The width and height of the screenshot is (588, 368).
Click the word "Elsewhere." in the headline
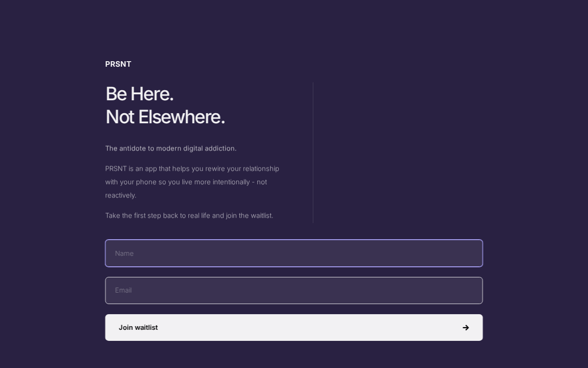point(181,117)
